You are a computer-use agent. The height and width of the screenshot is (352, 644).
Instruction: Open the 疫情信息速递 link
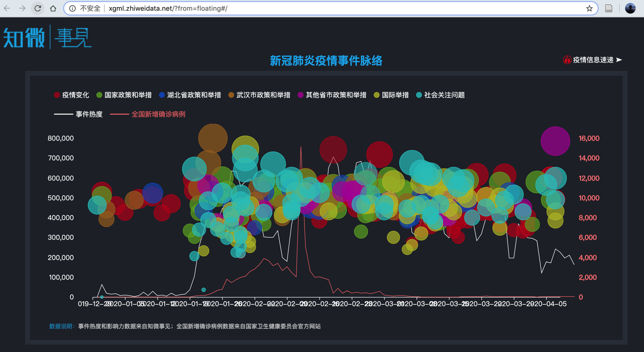(593, 60)
